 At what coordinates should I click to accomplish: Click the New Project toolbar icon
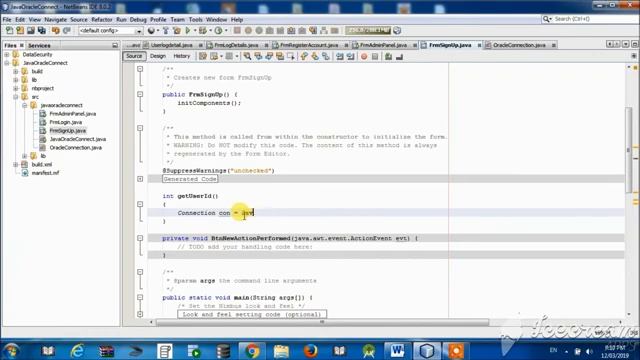[x=20, y=31]
